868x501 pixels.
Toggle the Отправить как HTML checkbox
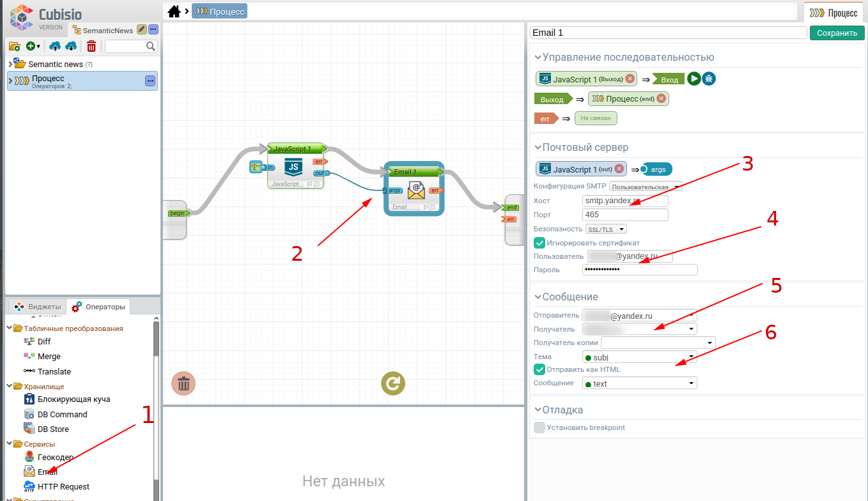click(x=539, y=369)
